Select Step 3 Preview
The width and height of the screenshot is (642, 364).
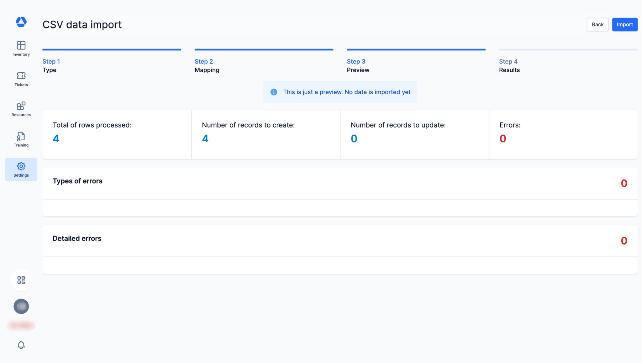tap(358, 65)
